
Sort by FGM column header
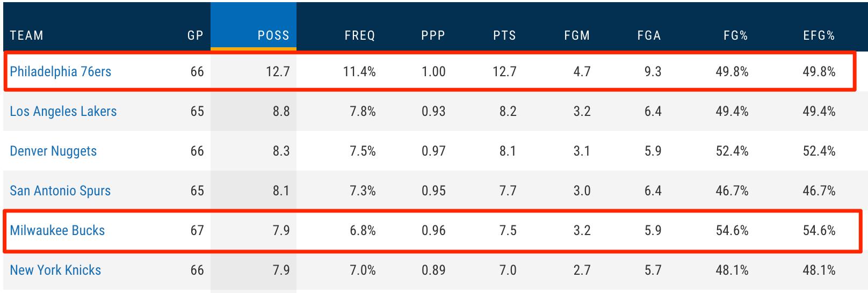pos(577,35)
